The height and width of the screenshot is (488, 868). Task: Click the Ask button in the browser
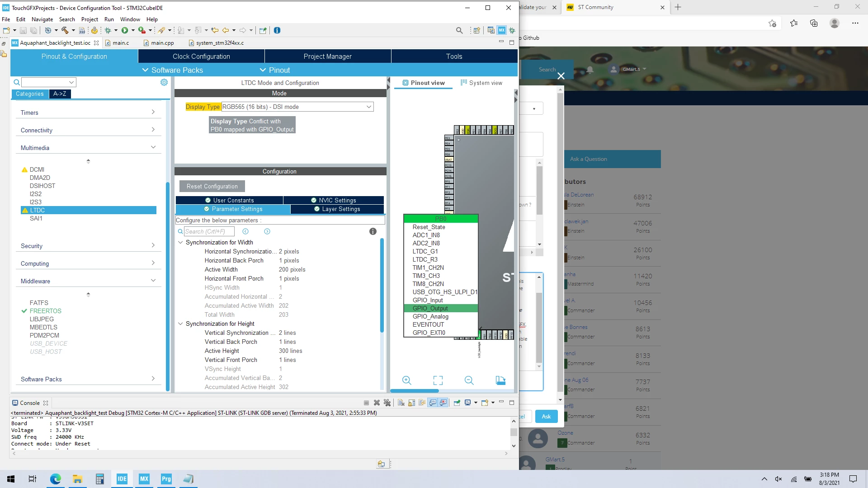[x=546, y=417]
